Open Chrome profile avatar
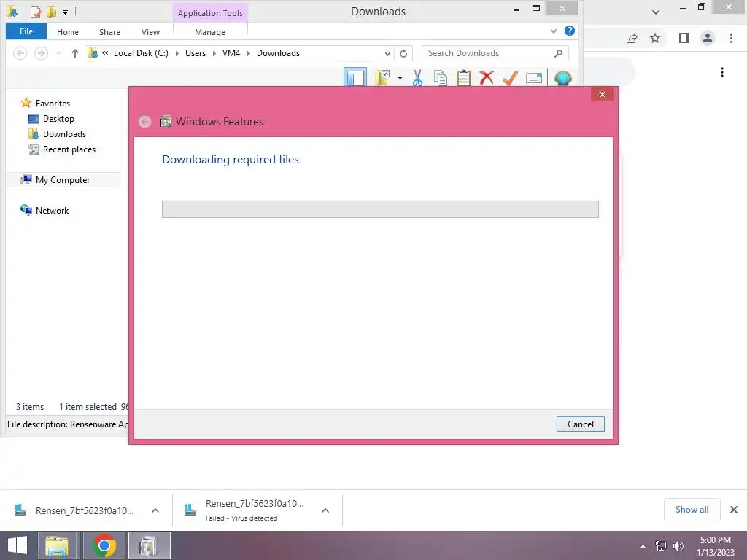Image resolution: width=747 pixels, height=560 pixels. click(708, 38)
